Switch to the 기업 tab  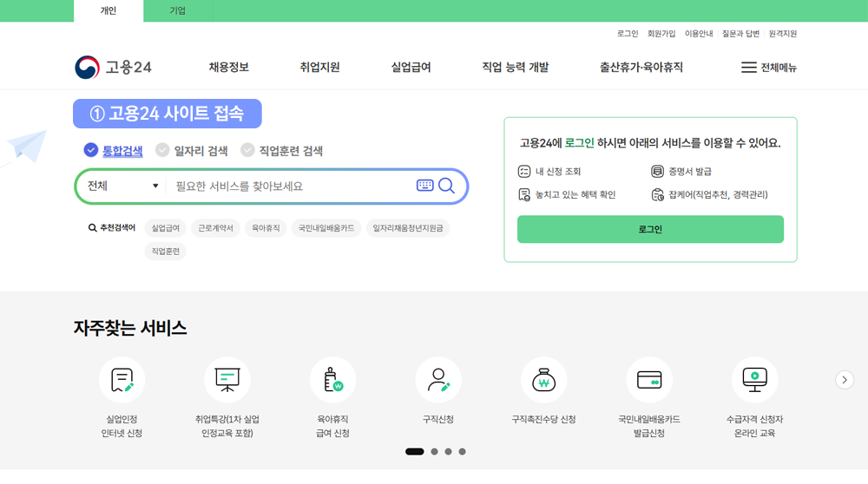click(178, 10)
